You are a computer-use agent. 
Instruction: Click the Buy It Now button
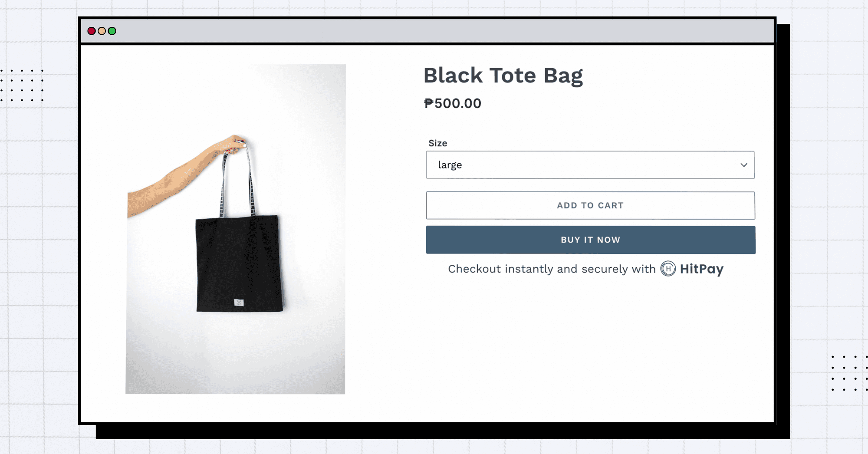[591, 240]
